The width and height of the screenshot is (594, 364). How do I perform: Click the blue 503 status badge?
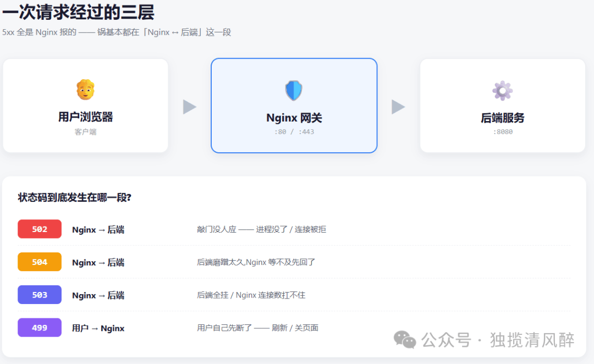click(40, 295)
